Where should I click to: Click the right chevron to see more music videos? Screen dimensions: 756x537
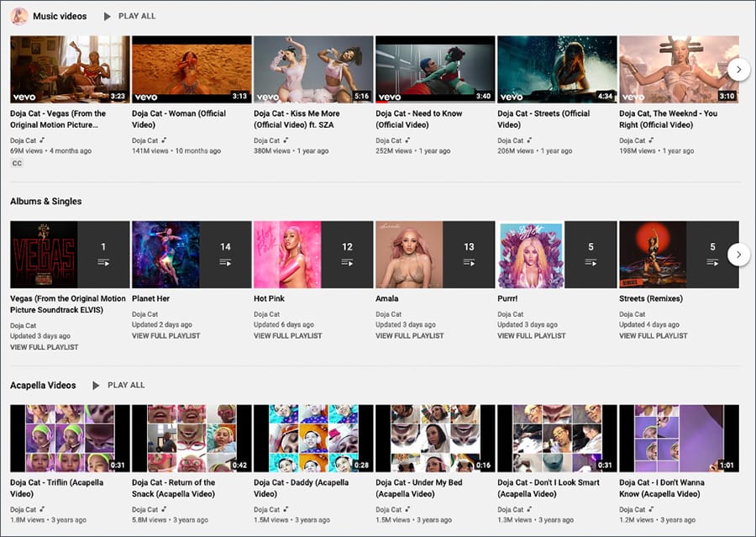tap(738, 71)
